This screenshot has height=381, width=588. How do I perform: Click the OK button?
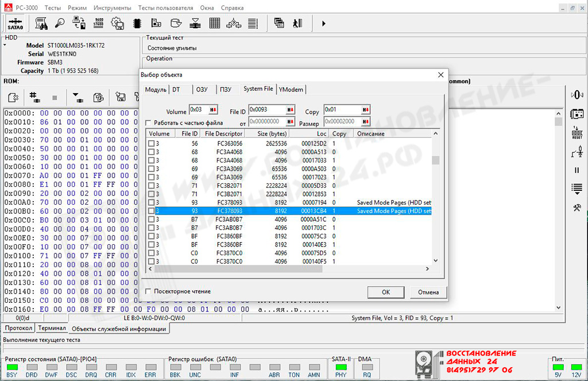tap(386, 292)
